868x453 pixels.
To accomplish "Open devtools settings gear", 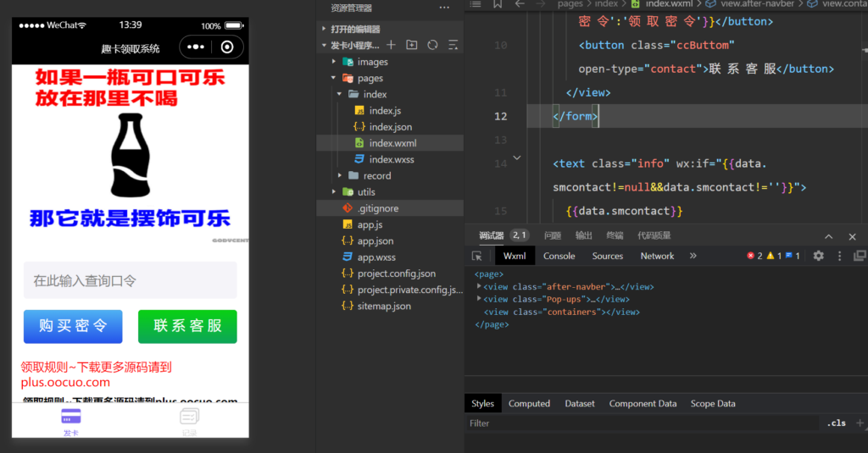I will (x=818, y=256).
